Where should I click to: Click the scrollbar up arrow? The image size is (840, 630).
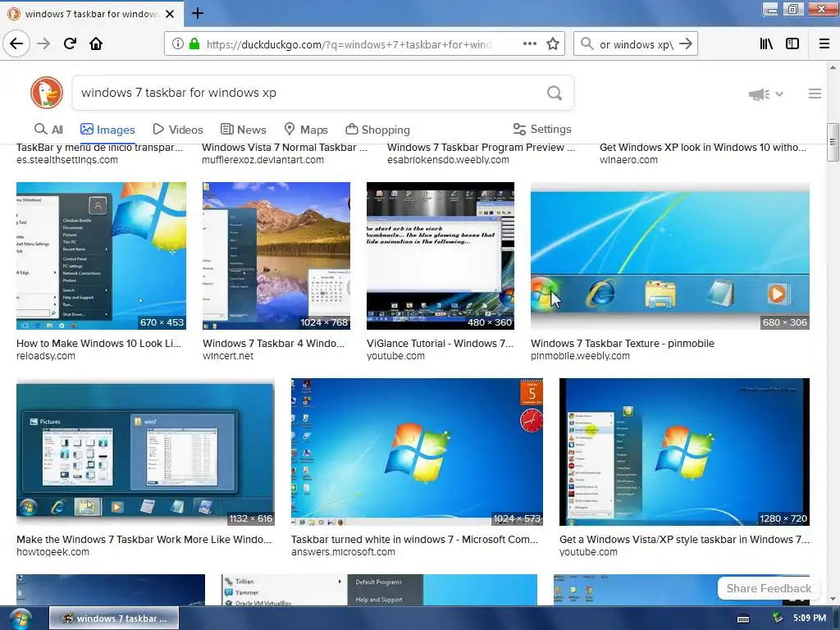click(x=833, y=67)
